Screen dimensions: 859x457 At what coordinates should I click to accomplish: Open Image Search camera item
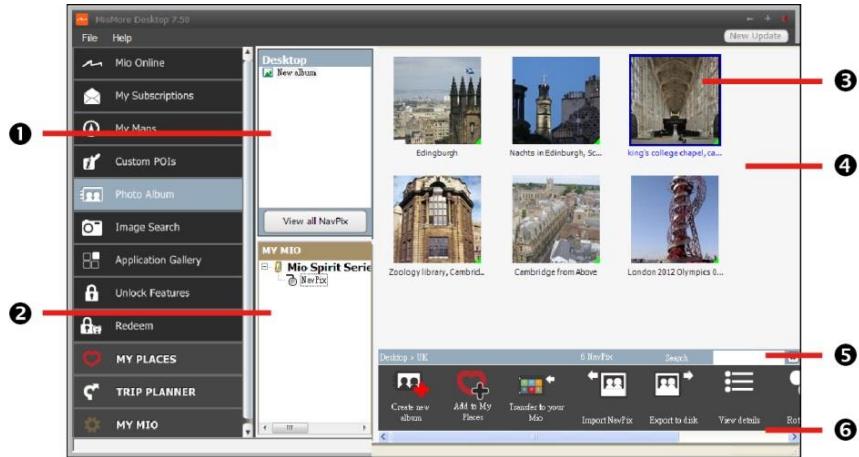pos(158,227)
